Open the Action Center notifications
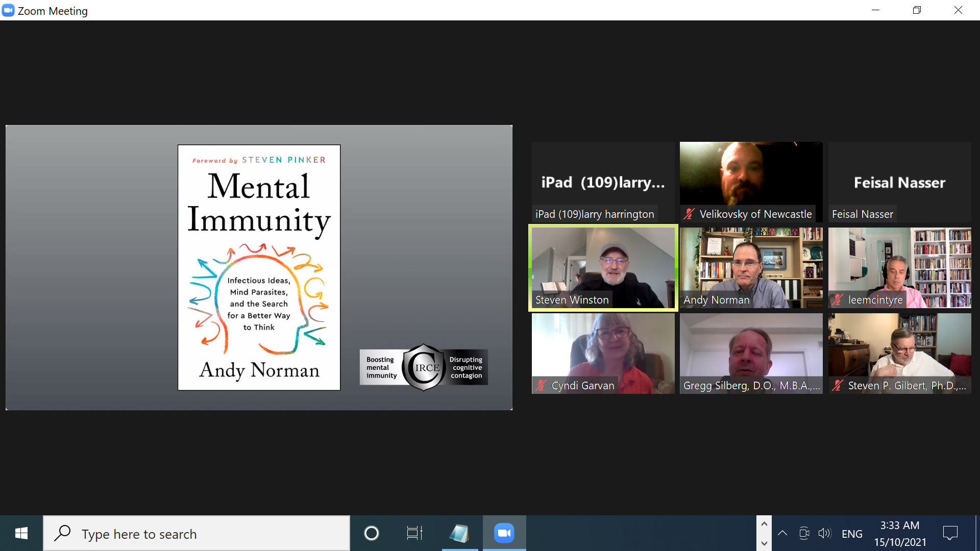 coord(950,534)
